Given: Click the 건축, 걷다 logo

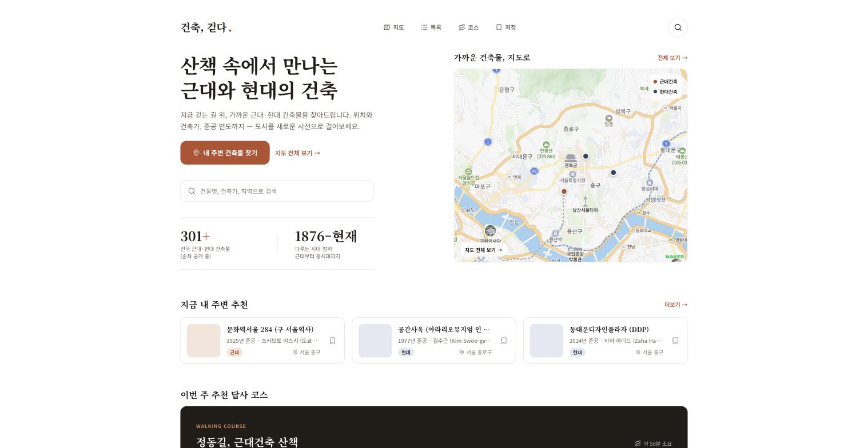Looking at the screenshot, I should click(206, 27).
